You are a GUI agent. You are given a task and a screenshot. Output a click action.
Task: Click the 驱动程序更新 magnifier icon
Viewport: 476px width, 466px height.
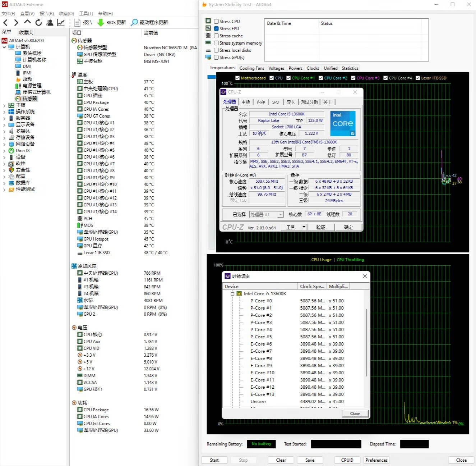[134, 22]
